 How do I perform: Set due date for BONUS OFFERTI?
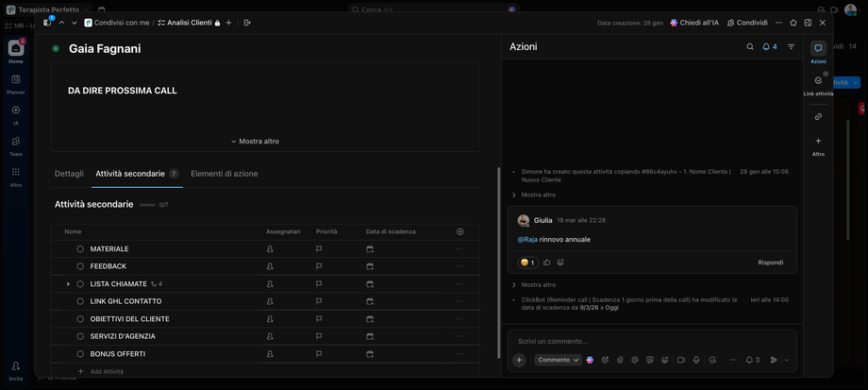[x=370, y=354]
